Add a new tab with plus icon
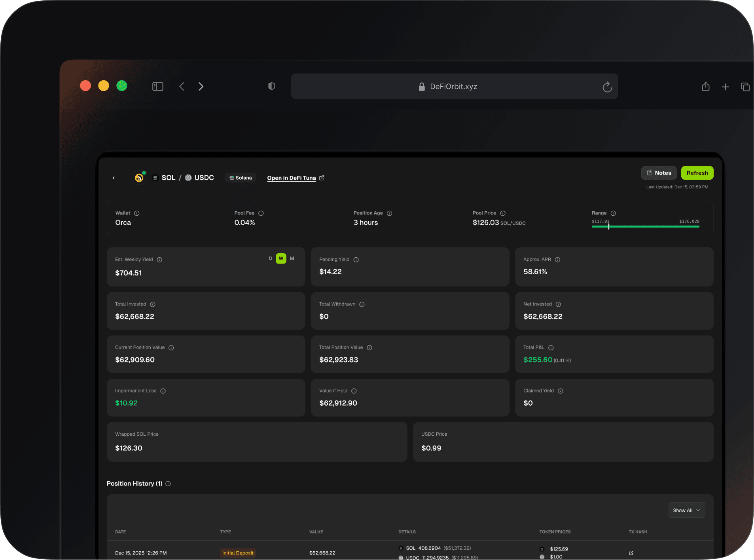The image size is (754, 560). tap(725, 87)
